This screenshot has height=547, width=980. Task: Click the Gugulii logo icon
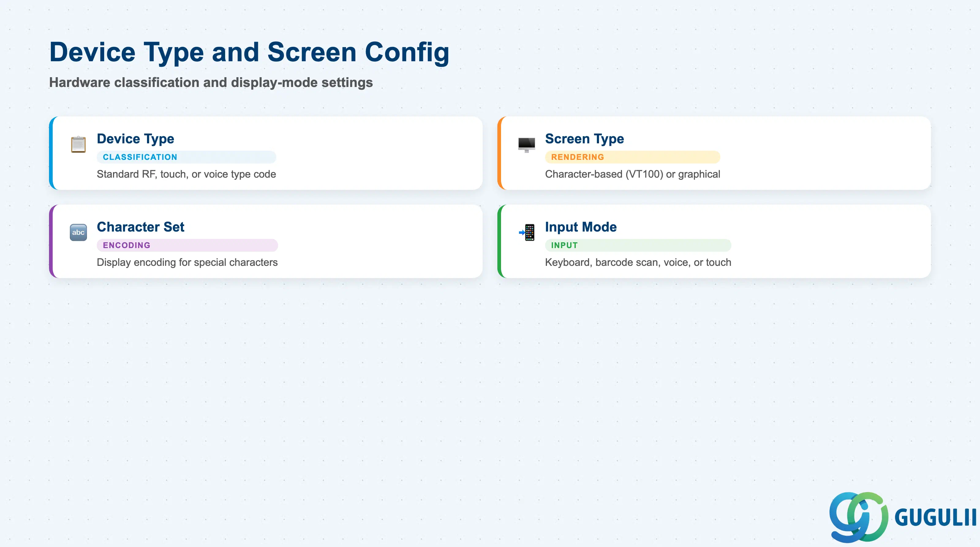click(x=859, y=517)
